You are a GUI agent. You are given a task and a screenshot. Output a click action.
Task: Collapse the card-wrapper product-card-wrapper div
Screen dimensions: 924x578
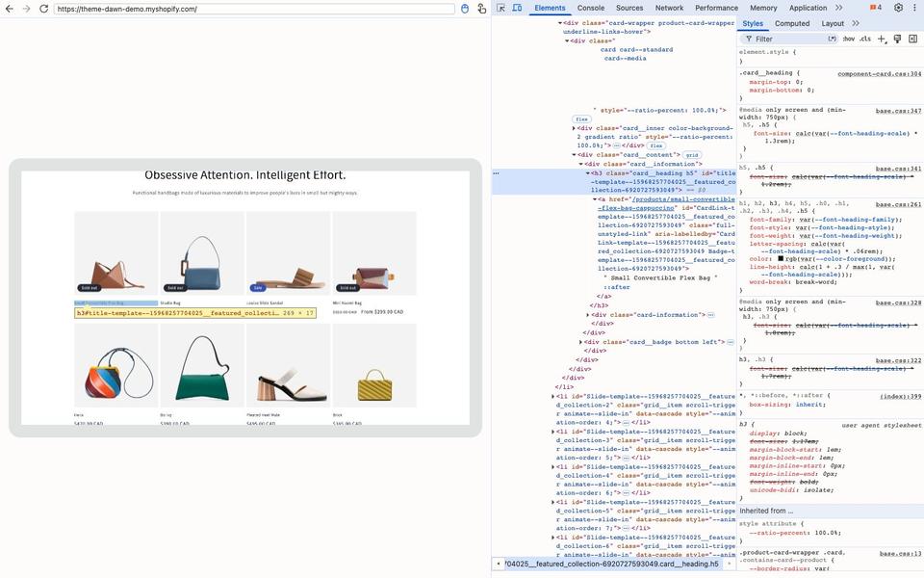pos(560,23)
